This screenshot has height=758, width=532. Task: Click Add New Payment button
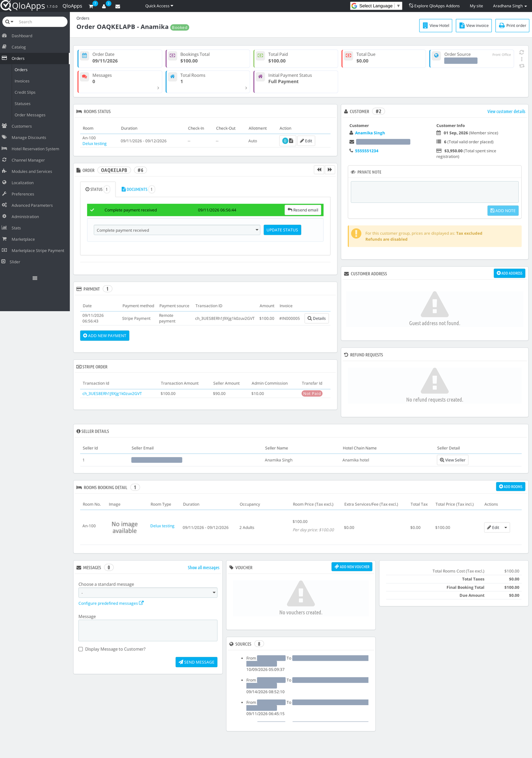click(x=104, y=336)
